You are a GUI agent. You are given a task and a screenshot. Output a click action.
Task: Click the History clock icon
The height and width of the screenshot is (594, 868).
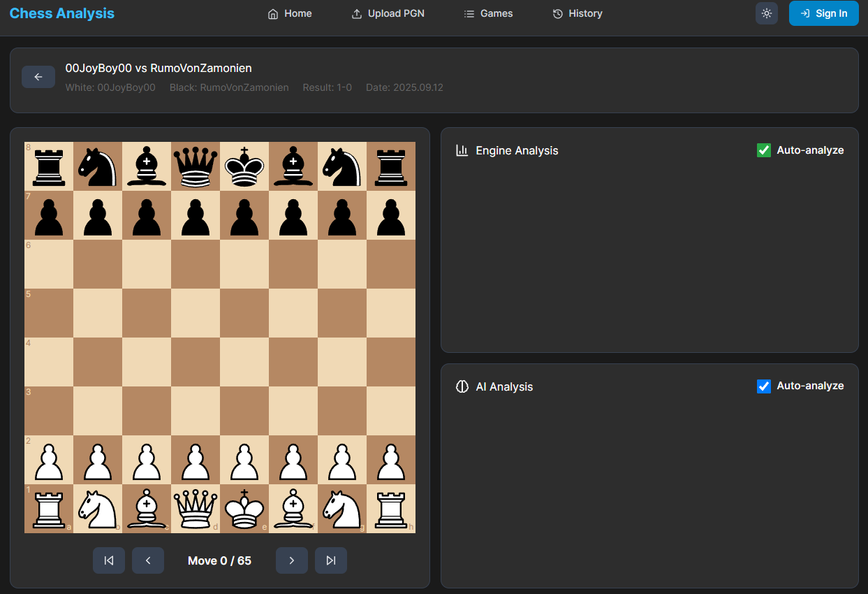557,13
